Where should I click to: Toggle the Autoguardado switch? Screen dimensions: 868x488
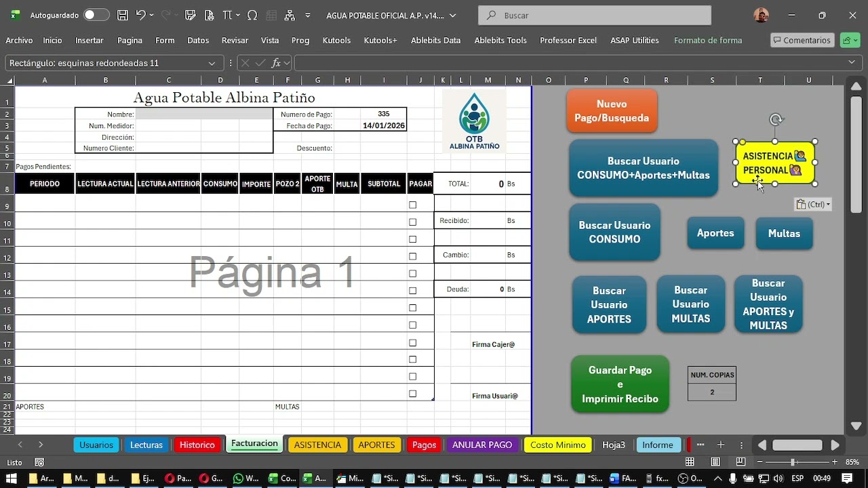click(96, 15)
